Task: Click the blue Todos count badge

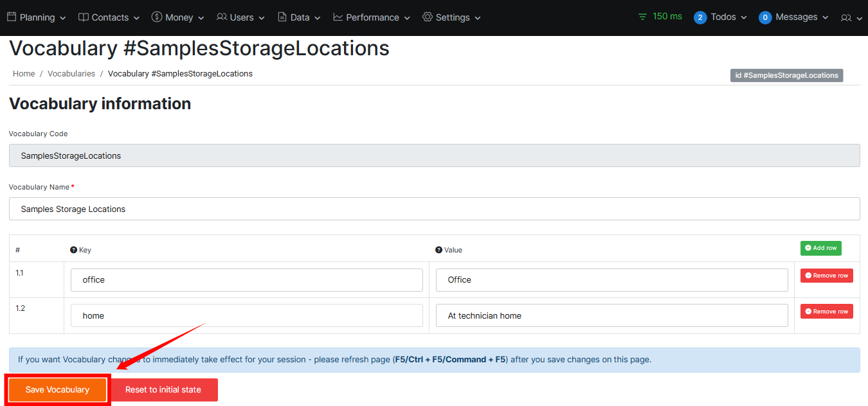Action: point(700,17)
